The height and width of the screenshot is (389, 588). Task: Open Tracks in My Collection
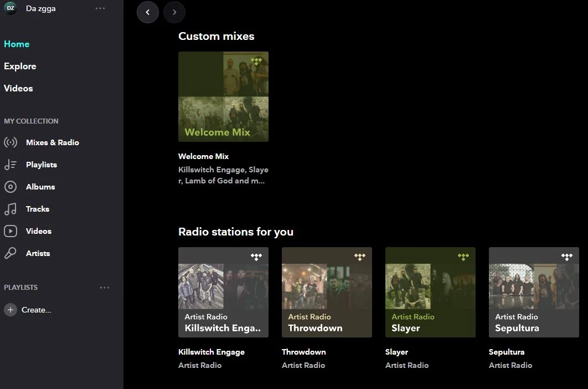pyautogui.click(x=38, y=209)
